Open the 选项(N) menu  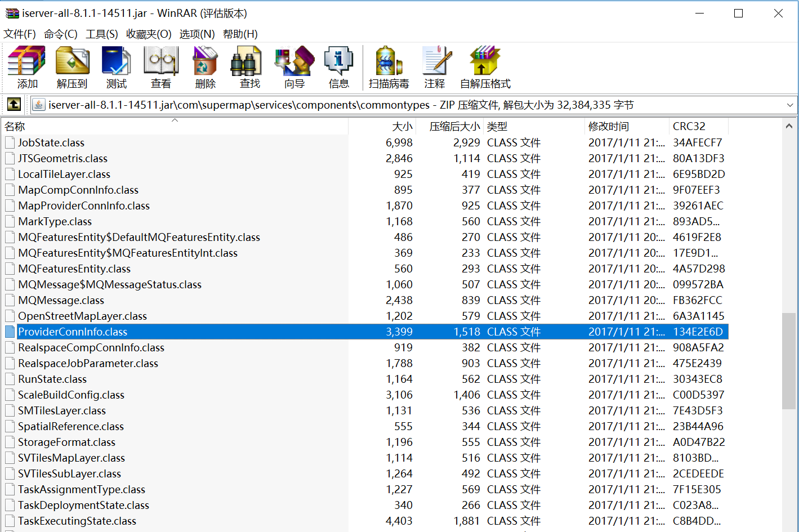coord(197,34)
